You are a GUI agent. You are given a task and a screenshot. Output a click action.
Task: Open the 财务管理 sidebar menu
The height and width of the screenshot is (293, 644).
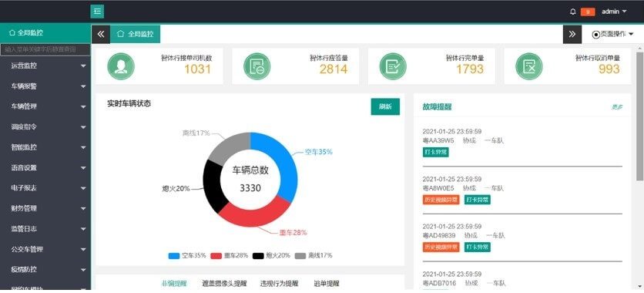tap(45, 208)
